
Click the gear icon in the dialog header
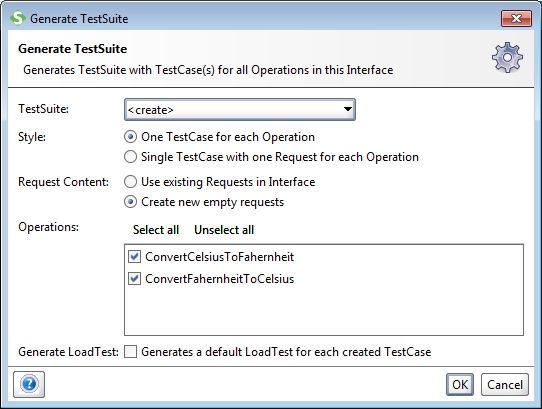pyautogui.click(x=507, y=57)
